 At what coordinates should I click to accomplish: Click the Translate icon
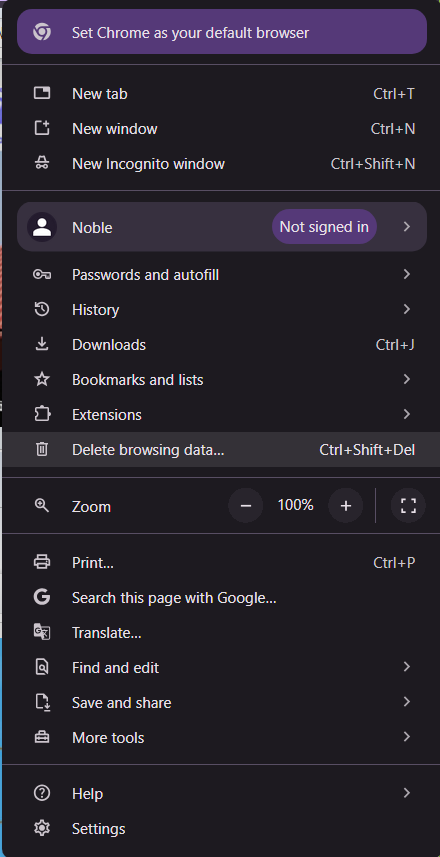[42, 632]
